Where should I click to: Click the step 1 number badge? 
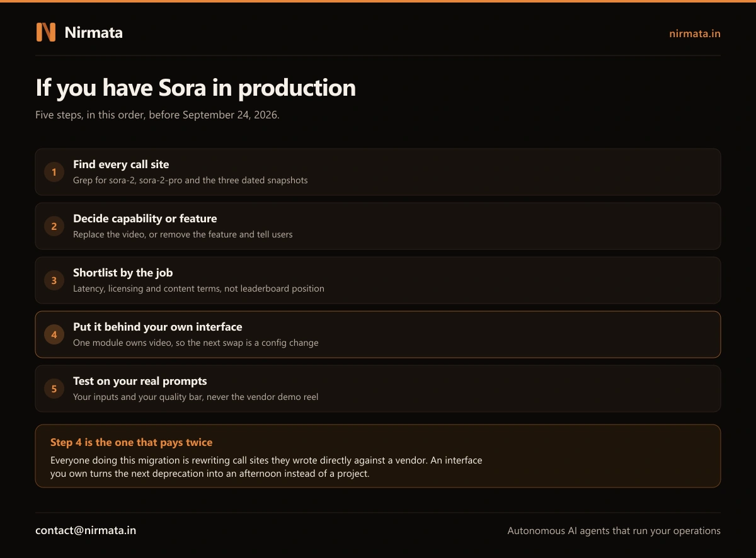pos(54,172)
